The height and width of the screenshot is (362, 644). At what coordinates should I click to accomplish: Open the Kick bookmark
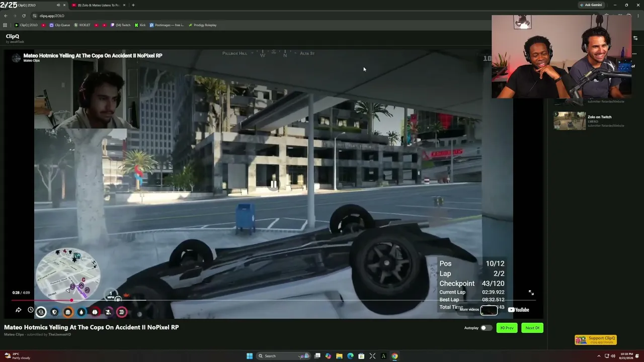[140, 25]
